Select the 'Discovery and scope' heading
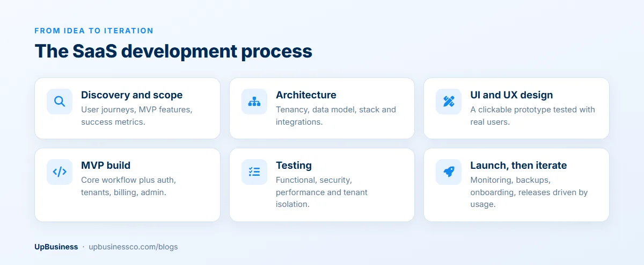The image size is (644, 265). pos(132,95)
